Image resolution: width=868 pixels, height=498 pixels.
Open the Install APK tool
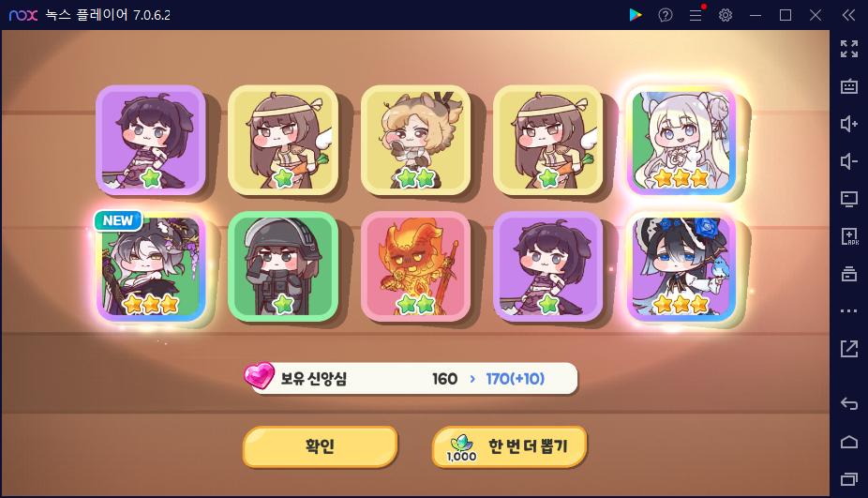pos(848,236)
